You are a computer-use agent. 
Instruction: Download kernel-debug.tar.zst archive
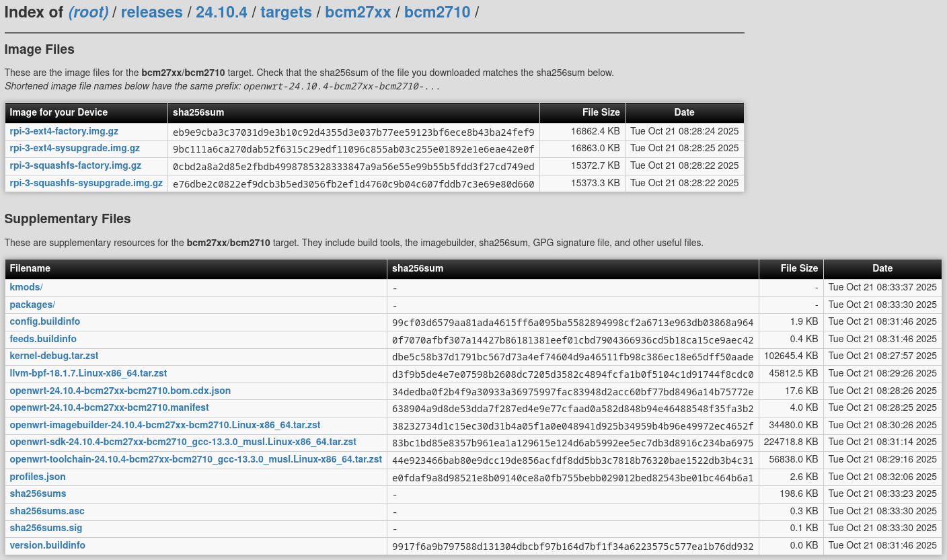(54, 356)
